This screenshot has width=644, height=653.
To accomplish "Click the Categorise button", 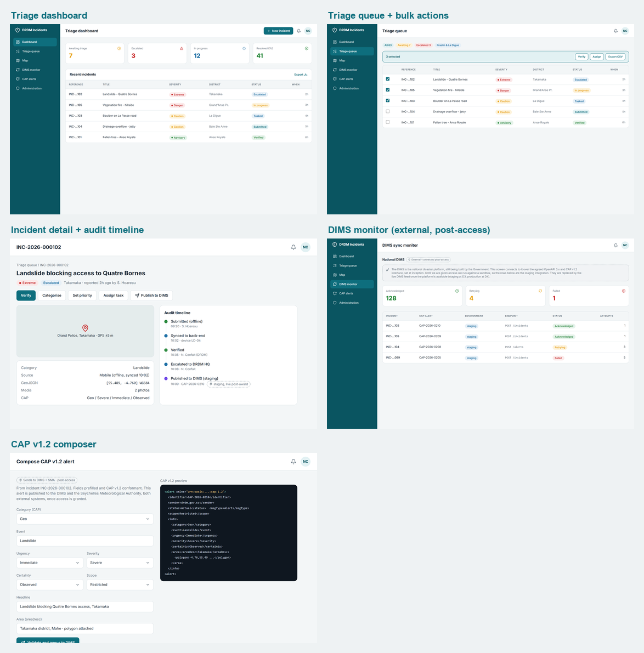I will tap(52, 296).
